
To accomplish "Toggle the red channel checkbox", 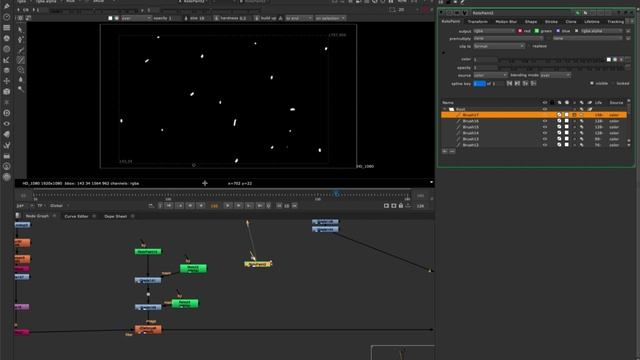I will coord(520,31).
